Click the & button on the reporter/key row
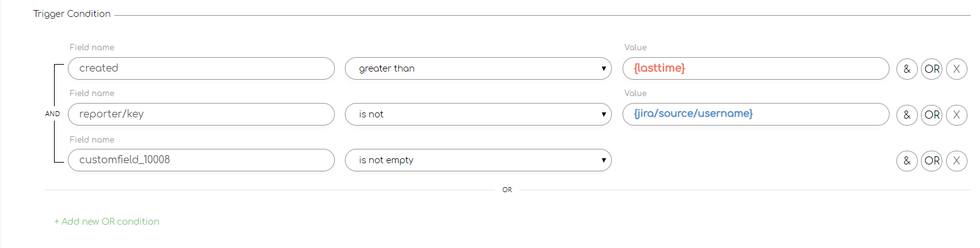The width and height of the screenshot is (980, 248). click(906, 114)
